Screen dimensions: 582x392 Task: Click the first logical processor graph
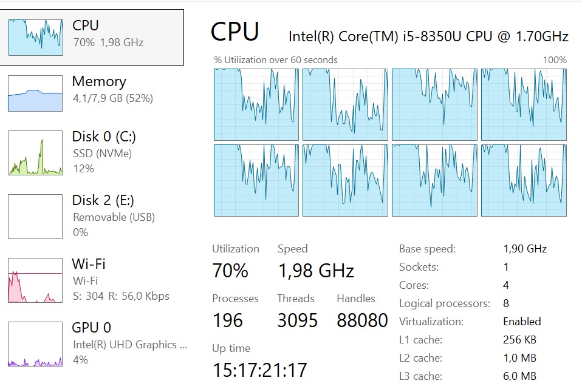coord(256,104)
